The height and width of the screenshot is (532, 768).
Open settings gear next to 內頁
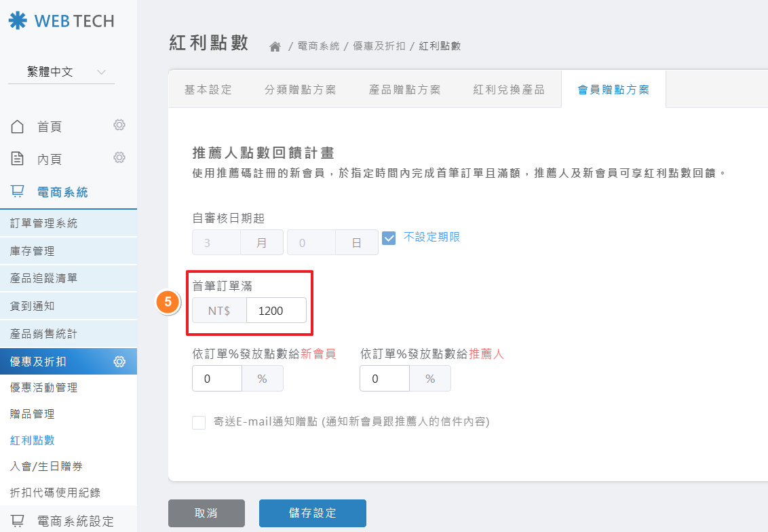tap(119, 157)
